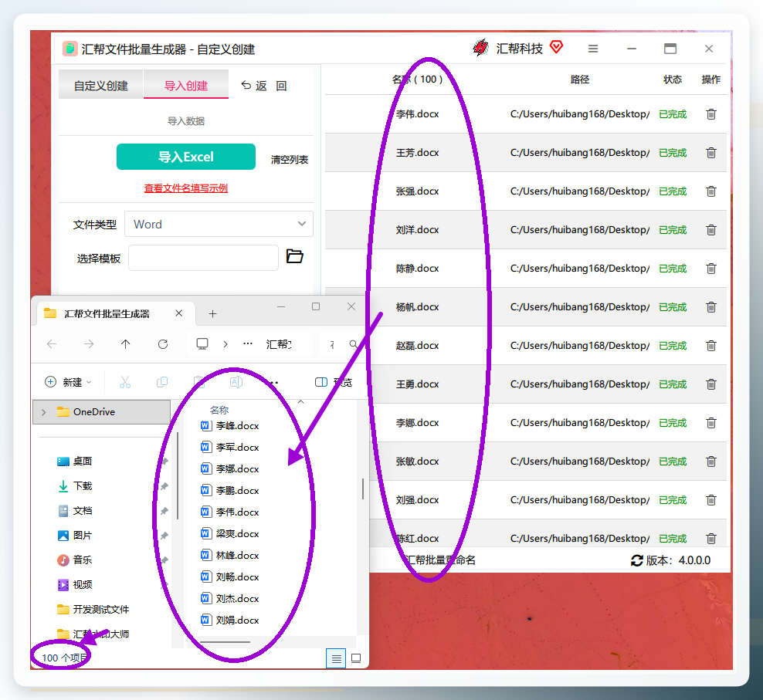Close the 汇帮文件批量生成器 Explorer tab
The height and width of the screenshot is (700, 763).
click(179, 313)
